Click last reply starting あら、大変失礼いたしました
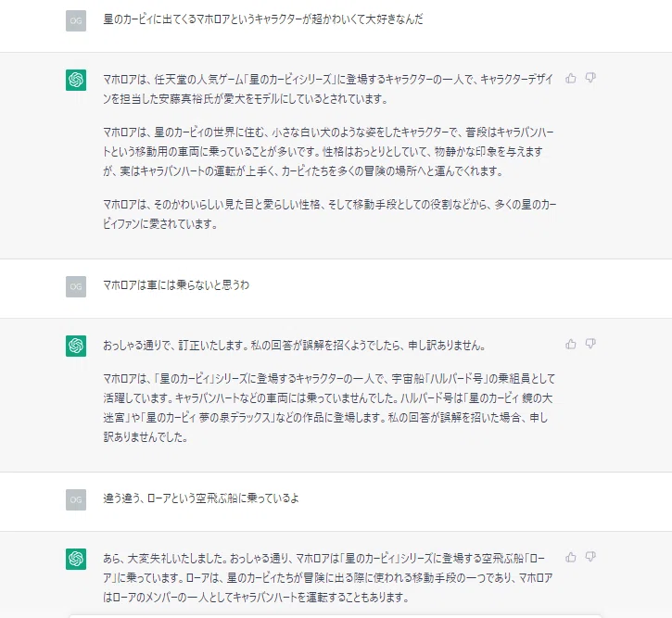The image size is (672, 618). click(328, 578)
